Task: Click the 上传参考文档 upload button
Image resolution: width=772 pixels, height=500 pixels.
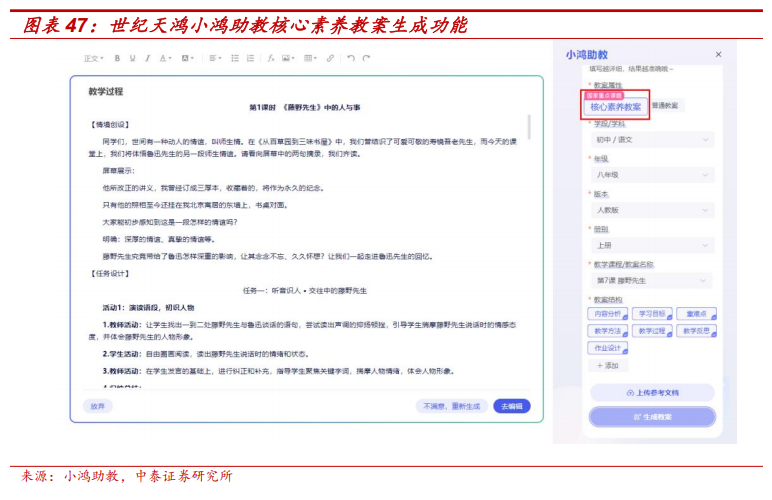Action: pyautogui.click(x=652, y=393)
